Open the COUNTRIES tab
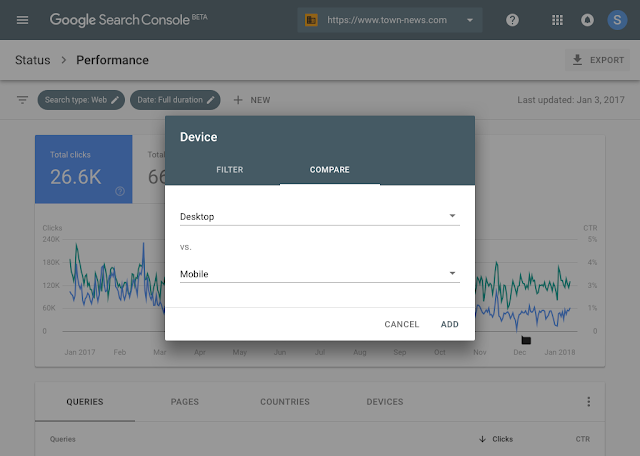 click(x=285, y=402)
